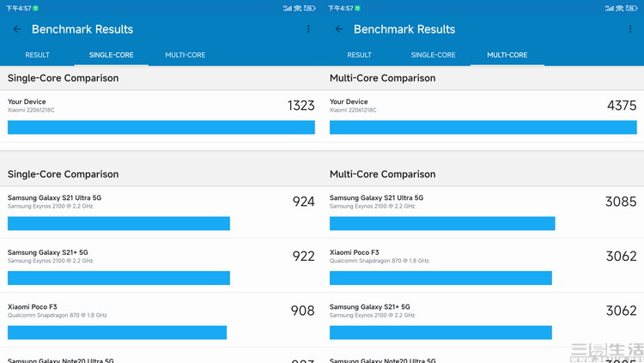Image resolution: width=644 pixels, height=363 pixels.
Task: Select 'Samsung Galaxy S21+ 5G' in single-core list
Action: point(47,252)
